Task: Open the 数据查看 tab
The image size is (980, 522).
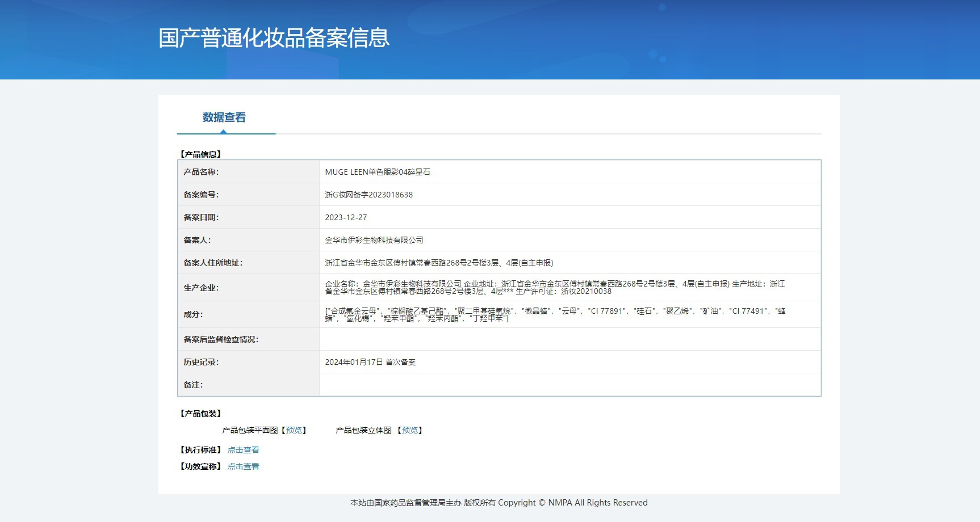Action: tap(224, 117)
